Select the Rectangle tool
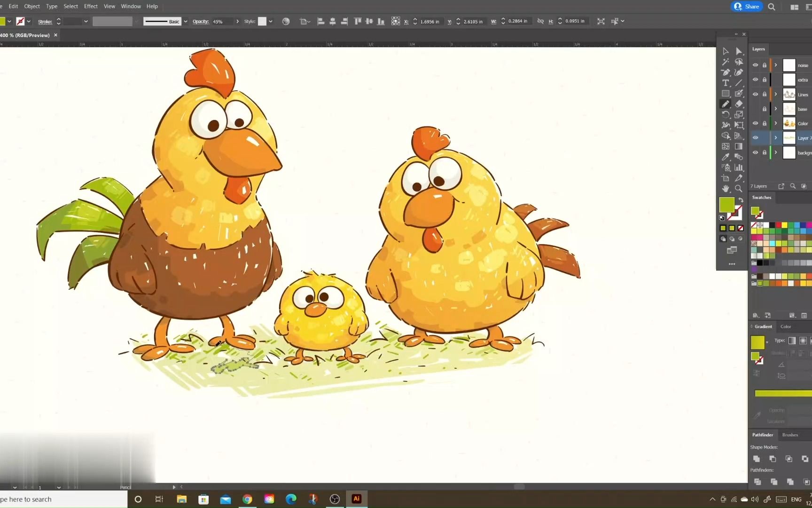 (726, 93)
